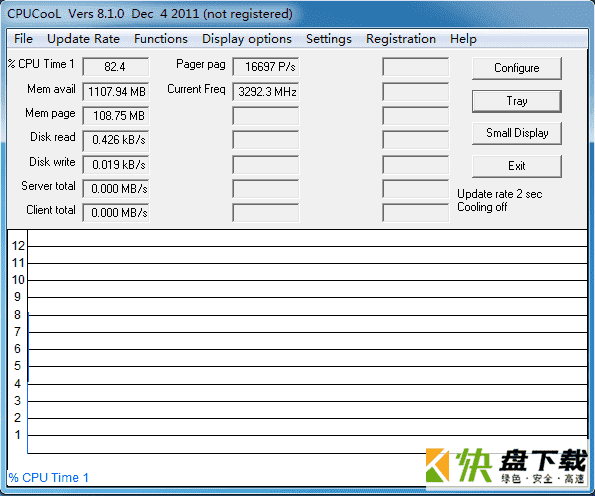
Task: Click the '% CPU Time 1' label above Mem avail
Action: coord(41,64)
